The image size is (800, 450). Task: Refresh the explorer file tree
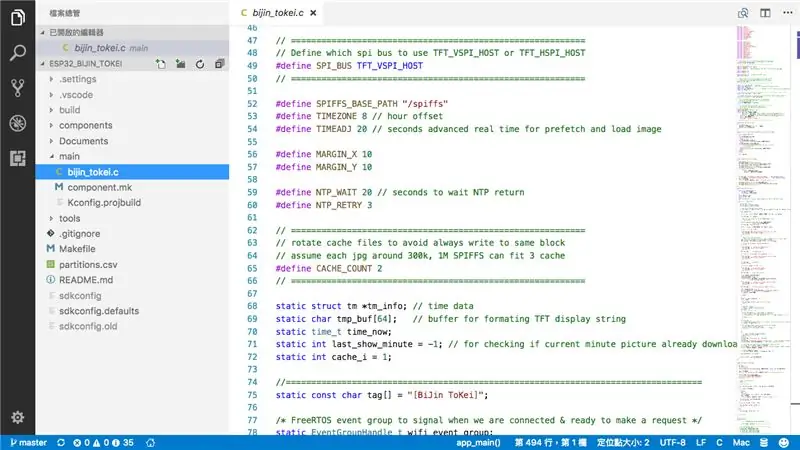pyautogui.click(x=200, y=64)
